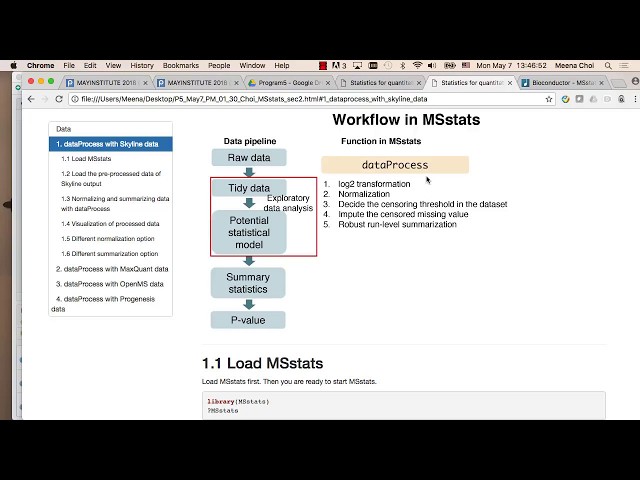Switch to the first MAYINSTITUTE 2018 tab
This screenshot has height=480, width=640.
(105, 83)
